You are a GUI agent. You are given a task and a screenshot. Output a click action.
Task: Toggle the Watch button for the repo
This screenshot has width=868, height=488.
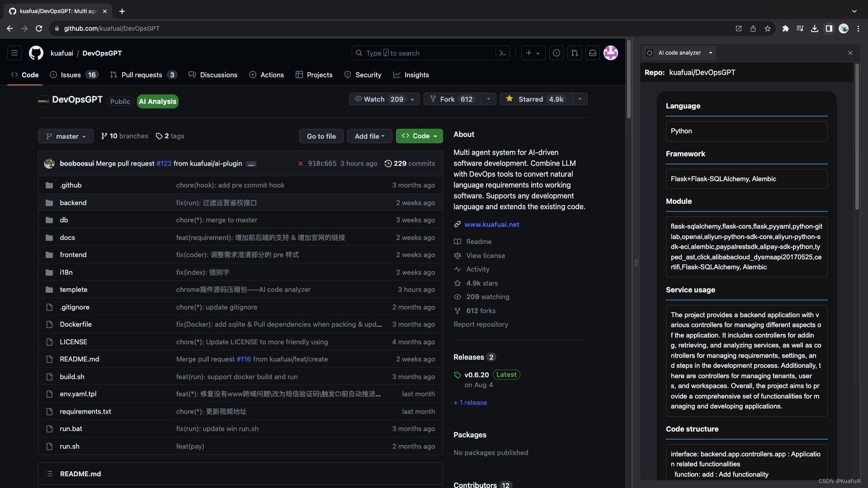379,99
